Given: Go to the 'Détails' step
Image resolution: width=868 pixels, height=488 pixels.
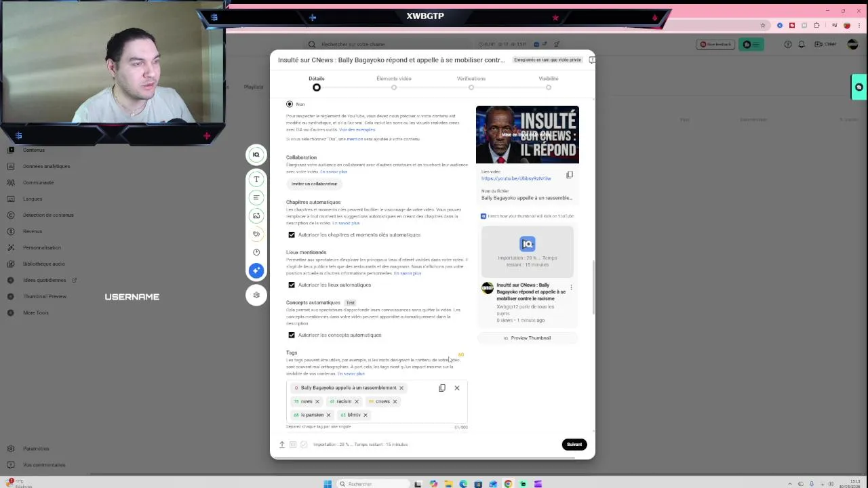Looking at the screenshot, I should coord(317,83).
